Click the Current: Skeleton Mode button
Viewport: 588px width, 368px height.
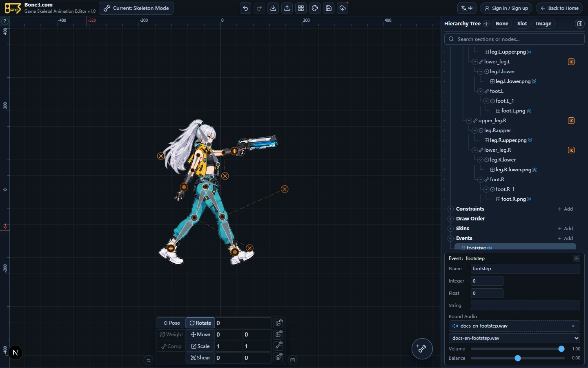coord(137,8)
